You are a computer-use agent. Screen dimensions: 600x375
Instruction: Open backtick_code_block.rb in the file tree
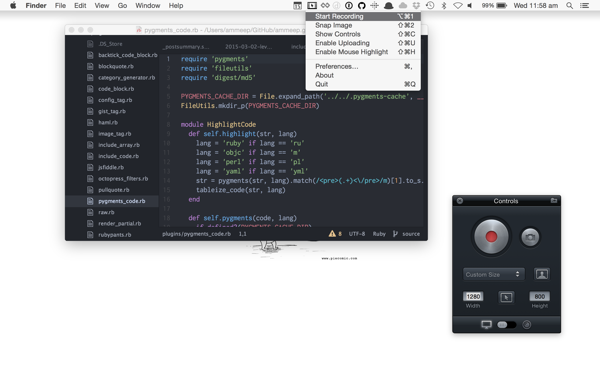pos(127,55)
